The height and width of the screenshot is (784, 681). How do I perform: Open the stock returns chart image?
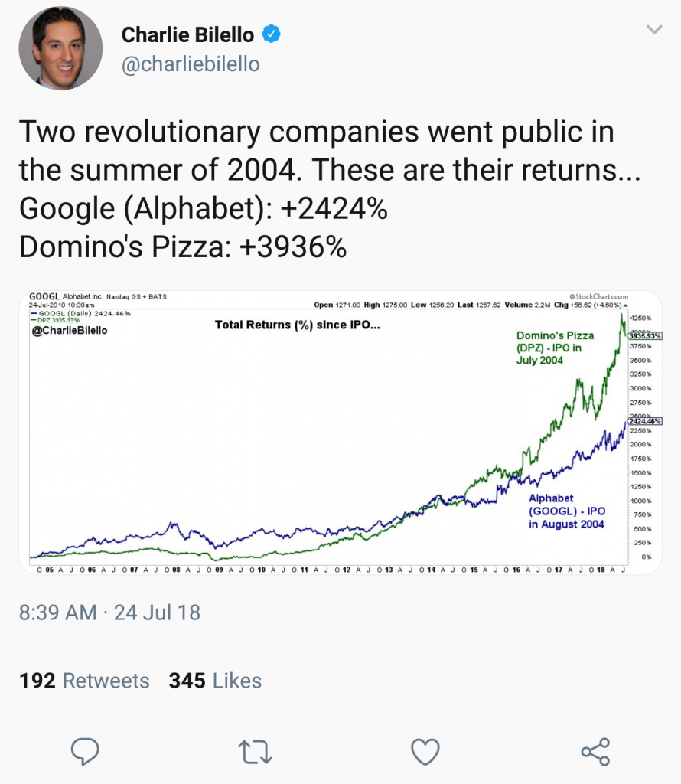tap(340, 433)
